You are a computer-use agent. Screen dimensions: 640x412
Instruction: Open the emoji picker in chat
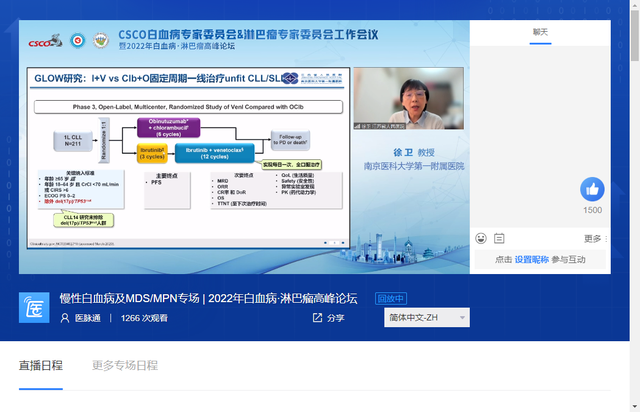coord(481,238)
